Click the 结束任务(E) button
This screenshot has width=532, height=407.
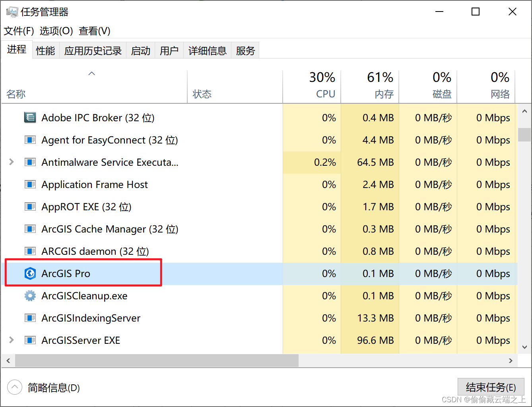coord(491,387)
